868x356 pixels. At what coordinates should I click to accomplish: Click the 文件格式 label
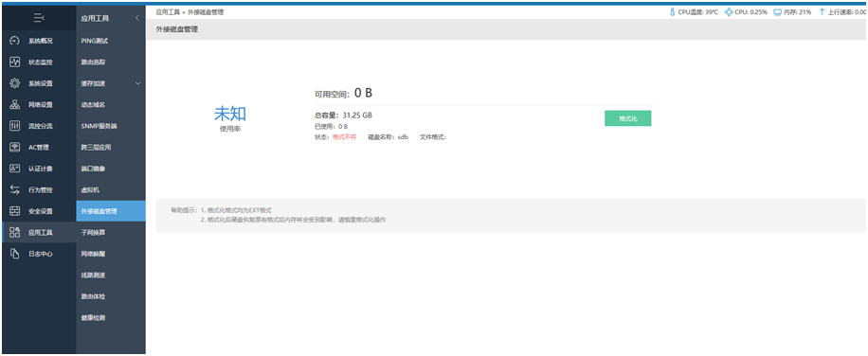(433, 137)
